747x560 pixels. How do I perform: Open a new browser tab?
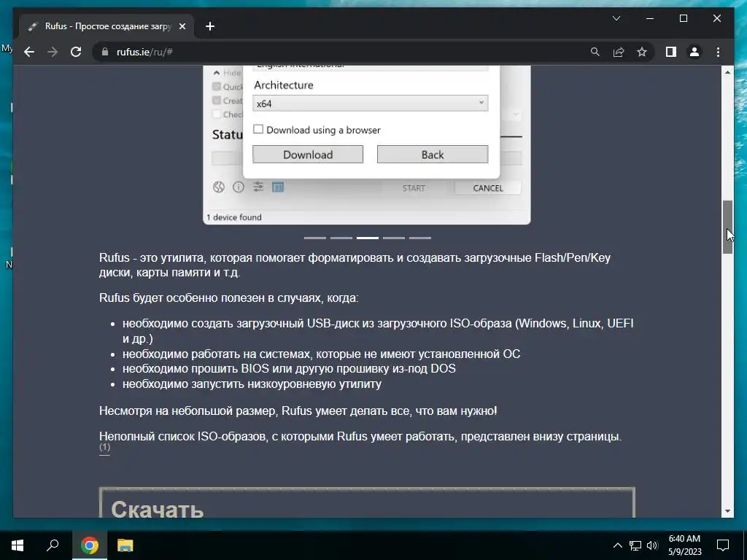(x=210, y=26)
